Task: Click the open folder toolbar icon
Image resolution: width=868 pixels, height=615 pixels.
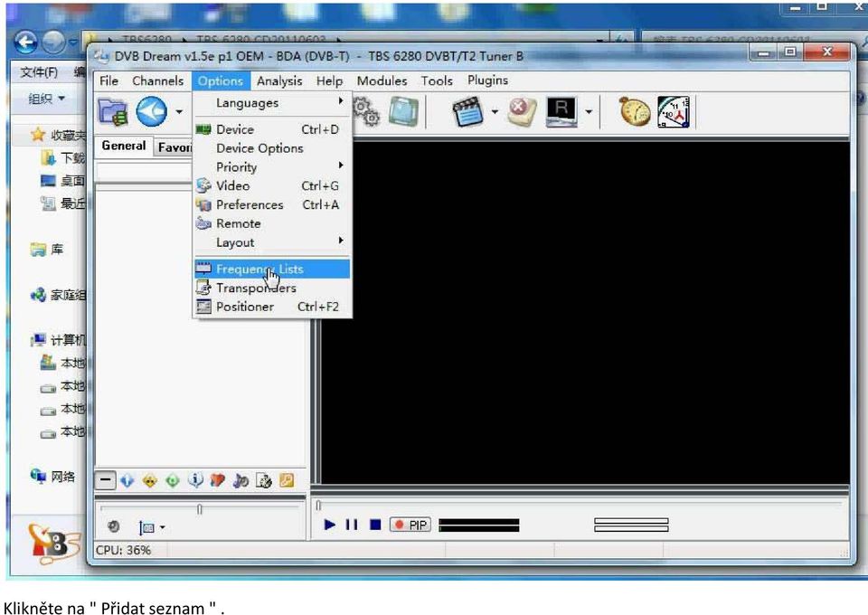Action: pos(113,112)
